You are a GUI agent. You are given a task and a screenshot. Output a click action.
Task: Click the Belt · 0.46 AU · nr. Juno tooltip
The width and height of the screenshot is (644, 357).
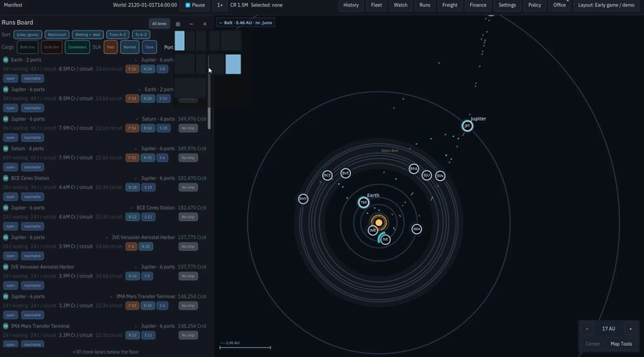point(246,23)
